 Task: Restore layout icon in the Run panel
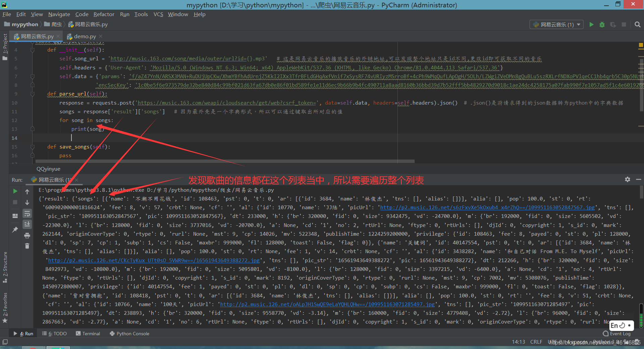pos(15,216)
